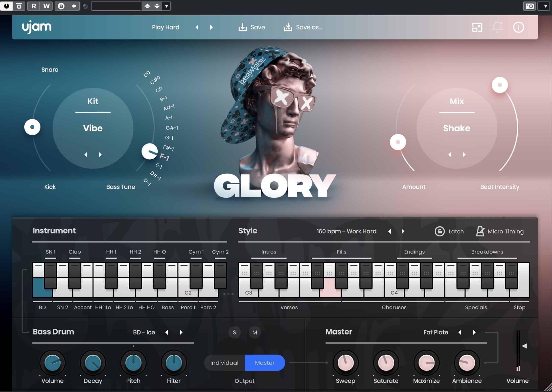The image size is (552, 392).
Task: Select previous style with left arrow
Action: pyautogui.click(x=389, y=231)
